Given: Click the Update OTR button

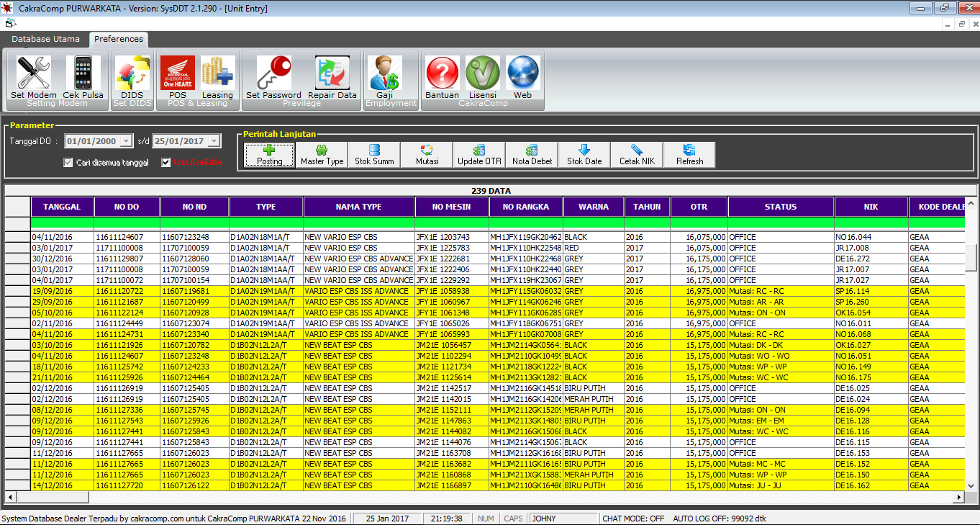Looking at the screenshot, I should pos(479,154).
